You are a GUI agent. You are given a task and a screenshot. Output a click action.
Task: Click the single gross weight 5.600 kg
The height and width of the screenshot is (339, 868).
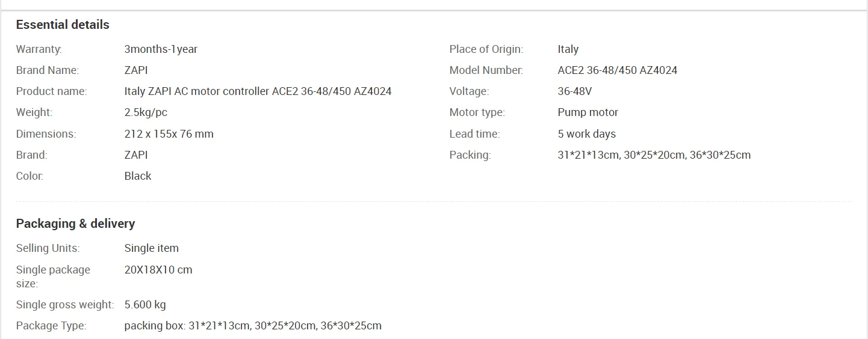click(x=145, y=305)
